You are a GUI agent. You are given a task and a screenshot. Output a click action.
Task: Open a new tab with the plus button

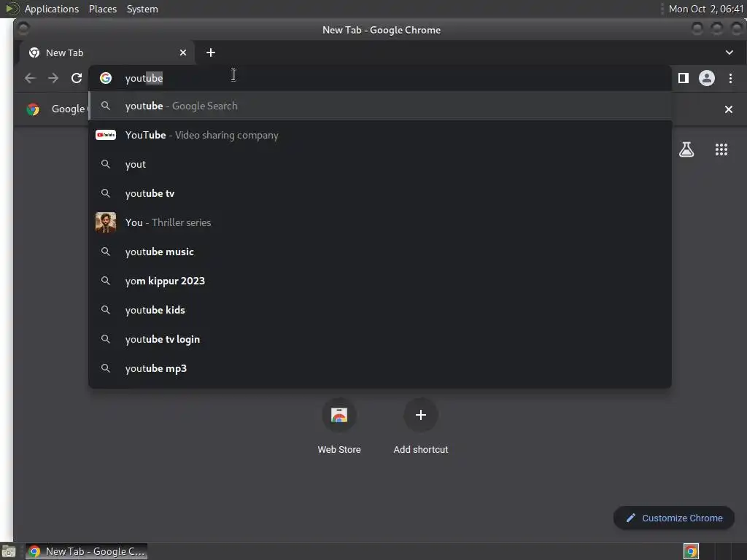click(211, 52)
